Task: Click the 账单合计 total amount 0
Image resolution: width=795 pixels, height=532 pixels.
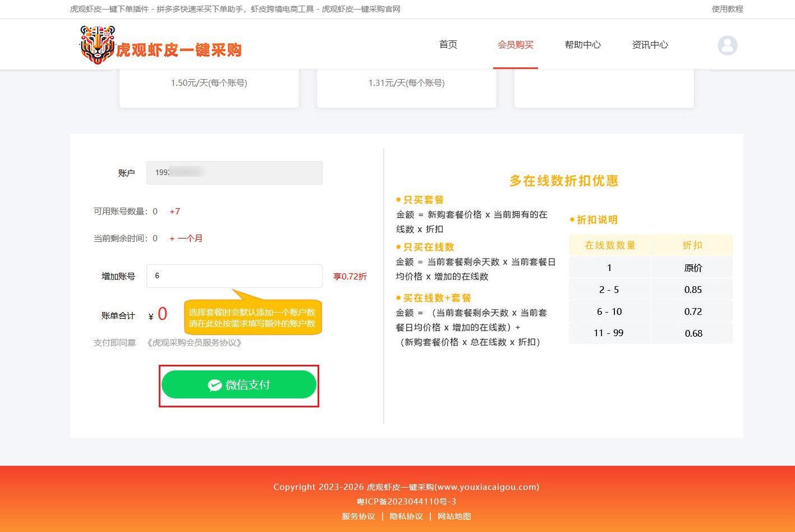Action: pyautogui.click(x=162, y=314)
